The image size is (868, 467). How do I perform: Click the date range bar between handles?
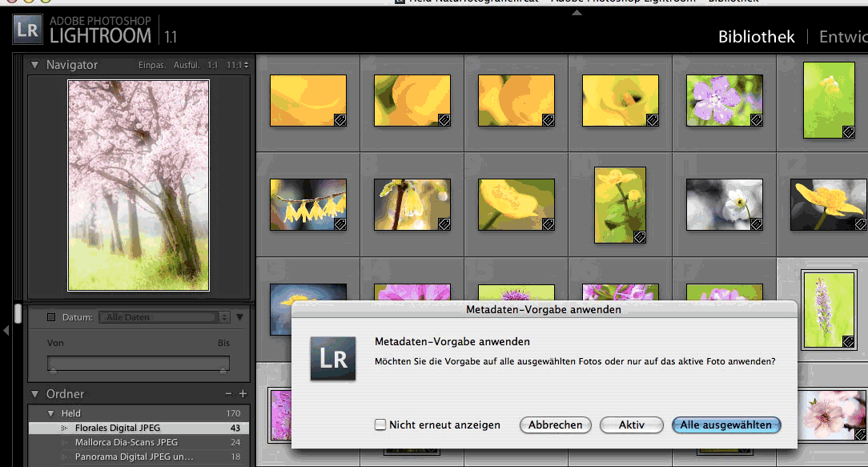[x=139, y=364]
